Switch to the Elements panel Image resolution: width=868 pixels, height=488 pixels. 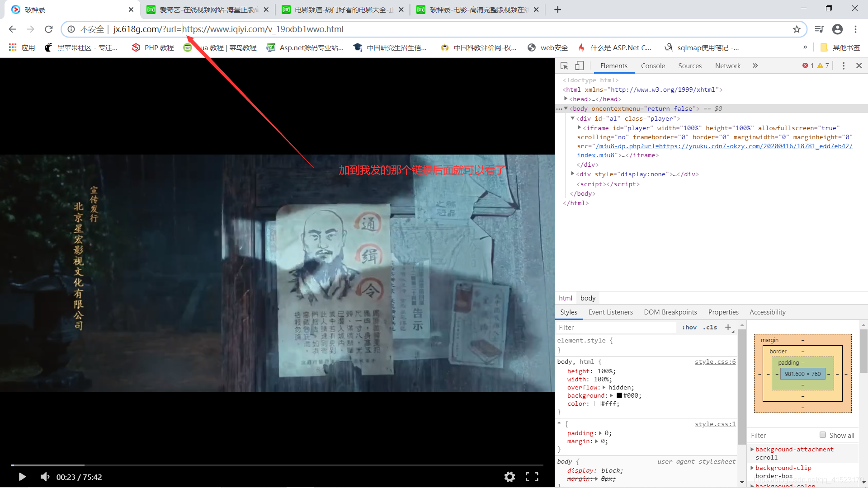coord(613,66)
